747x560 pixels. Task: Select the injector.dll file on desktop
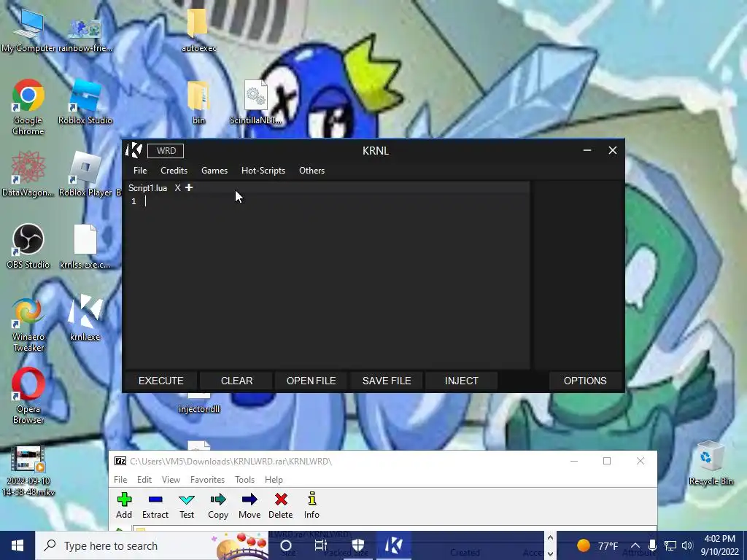198,405
